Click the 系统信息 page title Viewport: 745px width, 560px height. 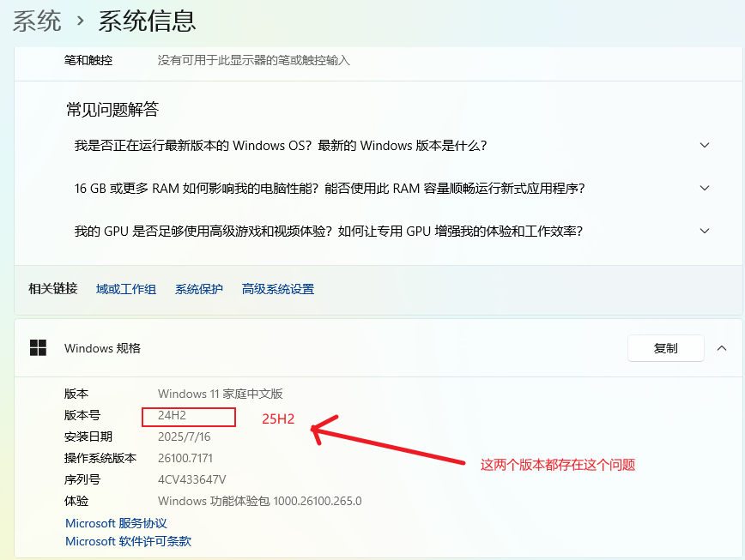tap(148, 21)
